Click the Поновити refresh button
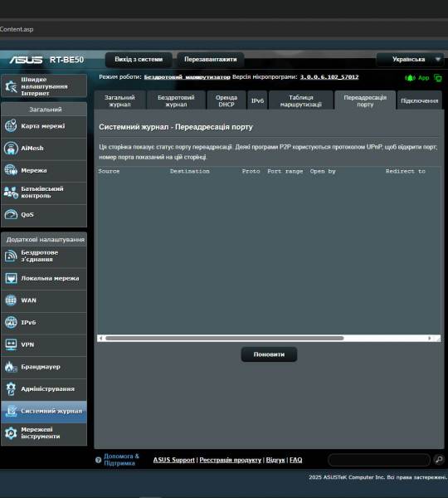The image size is (448, 498). click(269, 354)
